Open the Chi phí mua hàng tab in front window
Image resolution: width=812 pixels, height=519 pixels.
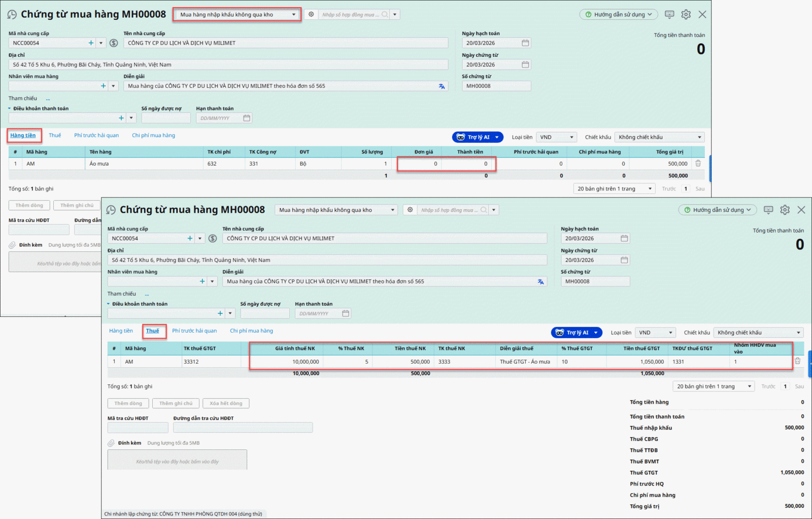click(251, 331)
